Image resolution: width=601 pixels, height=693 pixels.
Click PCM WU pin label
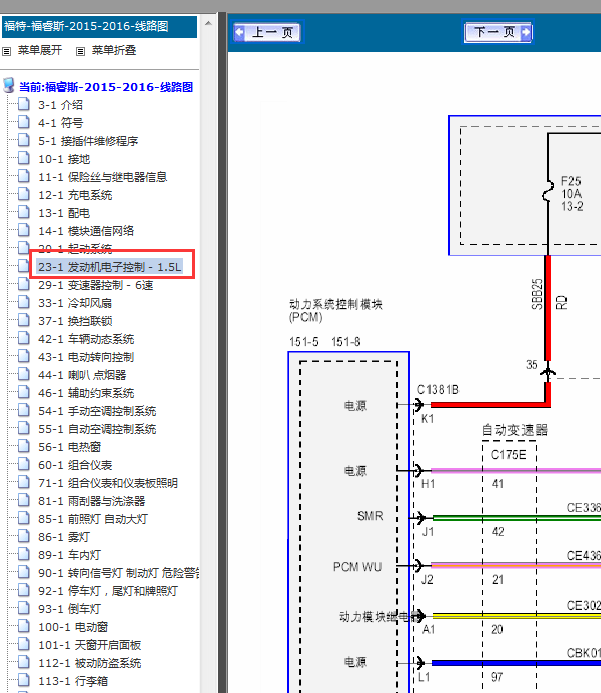coord(358,567)
